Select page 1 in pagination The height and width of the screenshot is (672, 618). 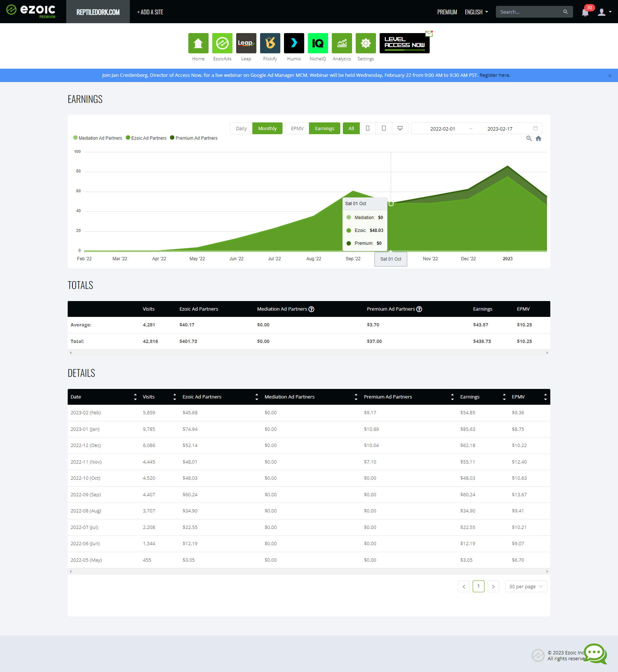pyautogui.click(x=479, y=586)
